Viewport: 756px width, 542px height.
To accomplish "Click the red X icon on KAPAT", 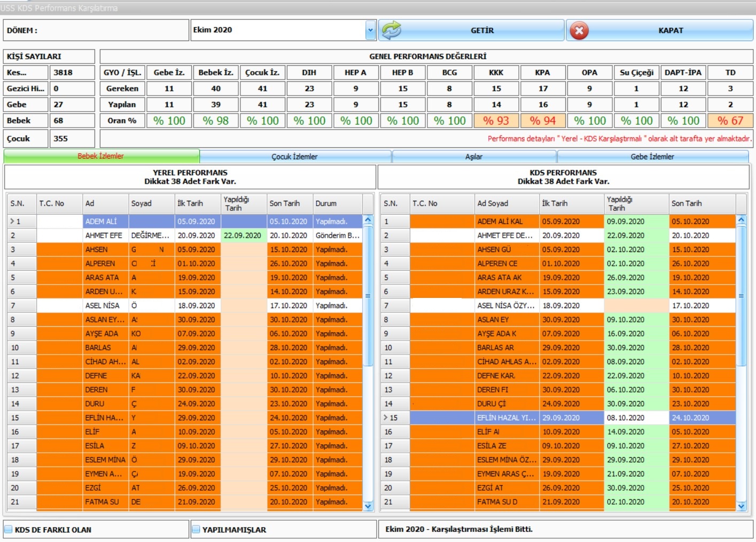I will tap(579, 30).
